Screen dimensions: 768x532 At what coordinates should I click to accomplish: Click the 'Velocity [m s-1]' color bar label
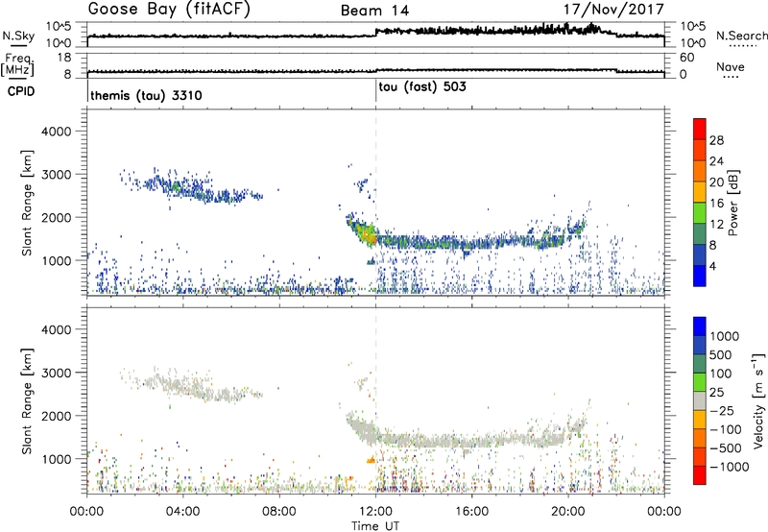758,400
